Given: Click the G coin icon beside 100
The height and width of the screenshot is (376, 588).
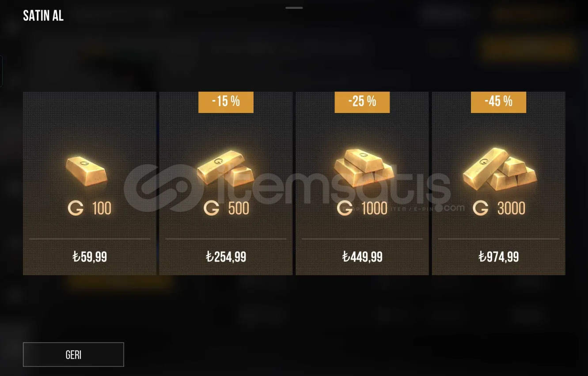Looking at the screenshot, I should pos(76,208).
